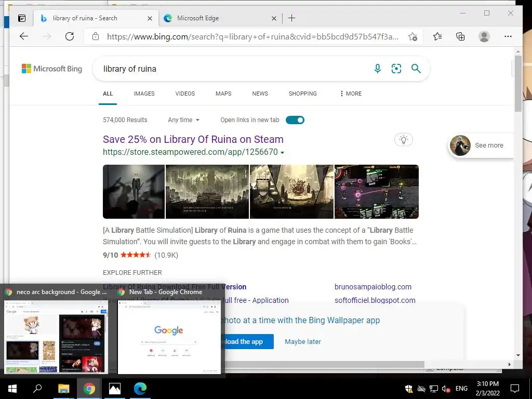
Task: Click the vertical page scrollbar thumb
Action: tap(518, 83)
